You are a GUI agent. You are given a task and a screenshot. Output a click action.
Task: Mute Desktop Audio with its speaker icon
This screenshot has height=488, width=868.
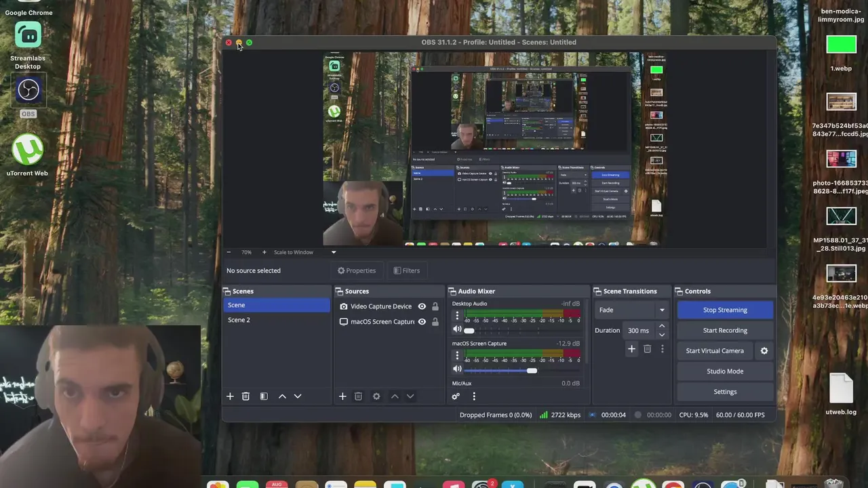click(x=457, y=329)
